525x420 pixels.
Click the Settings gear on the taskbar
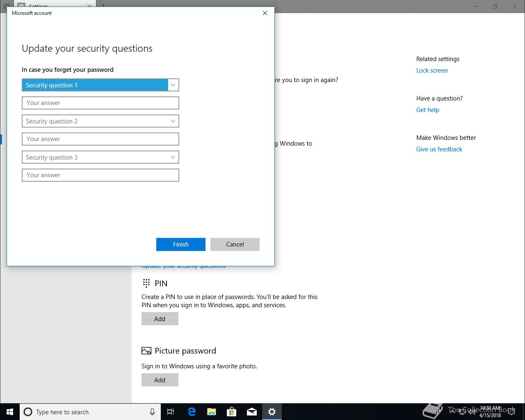coord(272,412)
